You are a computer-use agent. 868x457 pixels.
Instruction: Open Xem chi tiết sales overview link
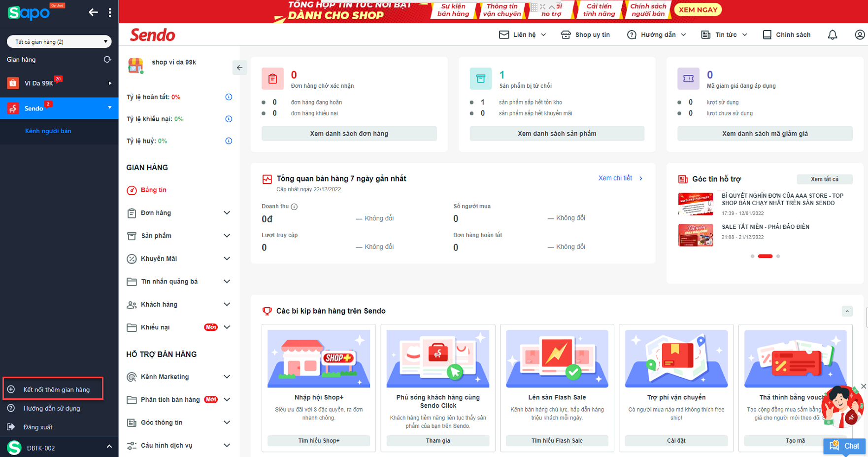point(620,178)
